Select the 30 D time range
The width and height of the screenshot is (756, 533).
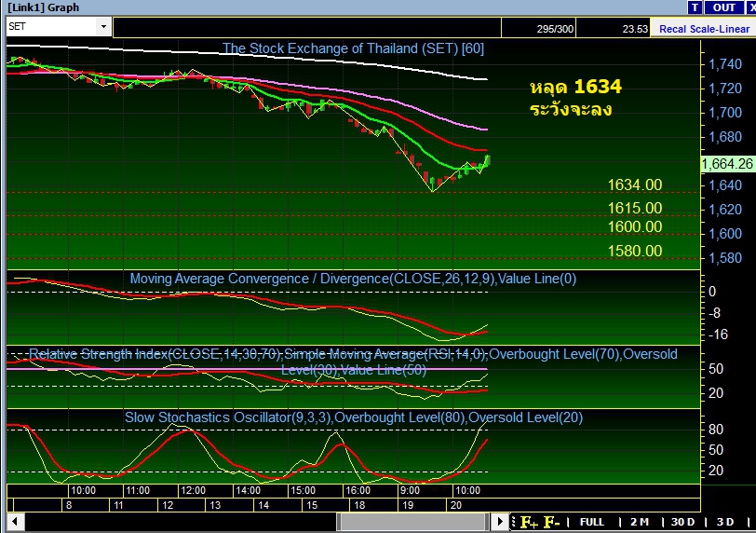point(682,522)
